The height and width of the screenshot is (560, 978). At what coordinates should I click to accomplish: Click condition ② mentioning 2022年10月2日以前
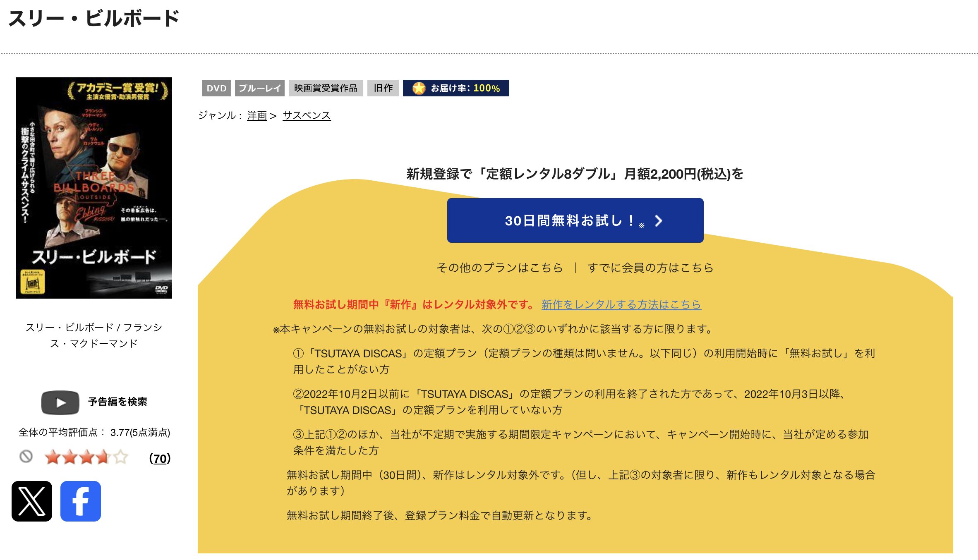click(x=569, y=402)
